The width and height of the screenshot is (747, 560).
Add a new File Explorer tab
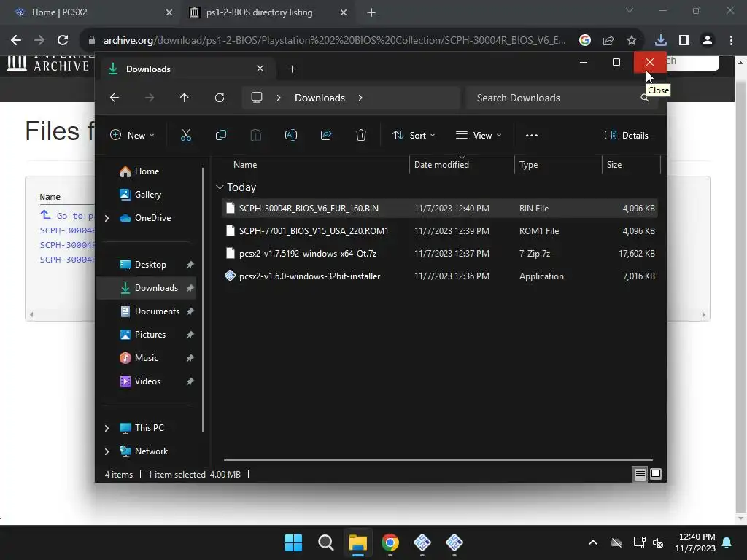click(x=292, y=69)
